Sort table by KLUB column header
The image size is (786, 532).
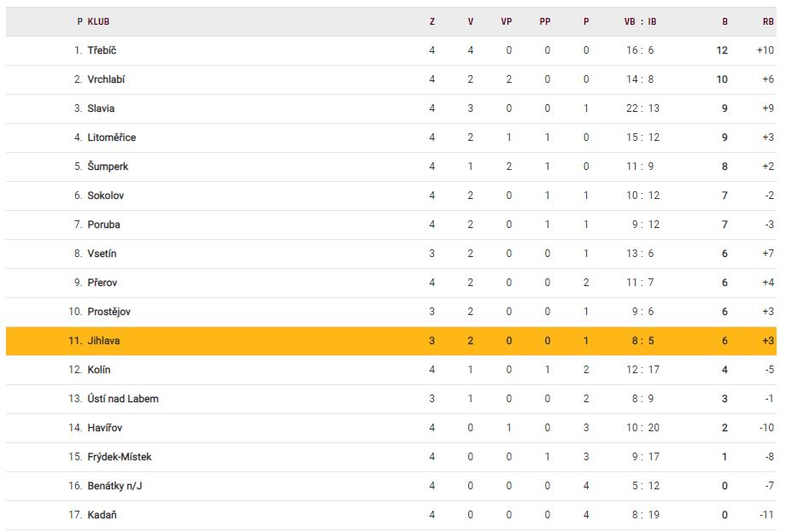98,21
